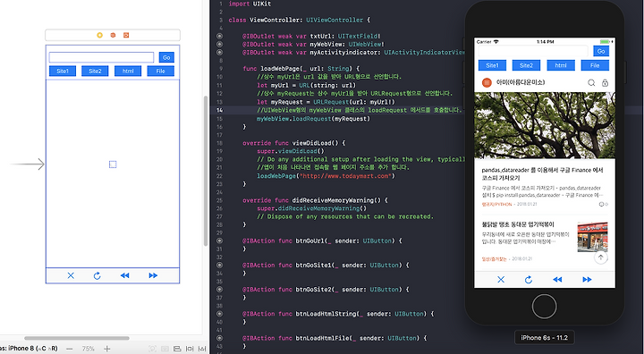Click the action connection circle for btnLoadHtmlString
This screenshot has width=644, height=354.
pos(220,314)
